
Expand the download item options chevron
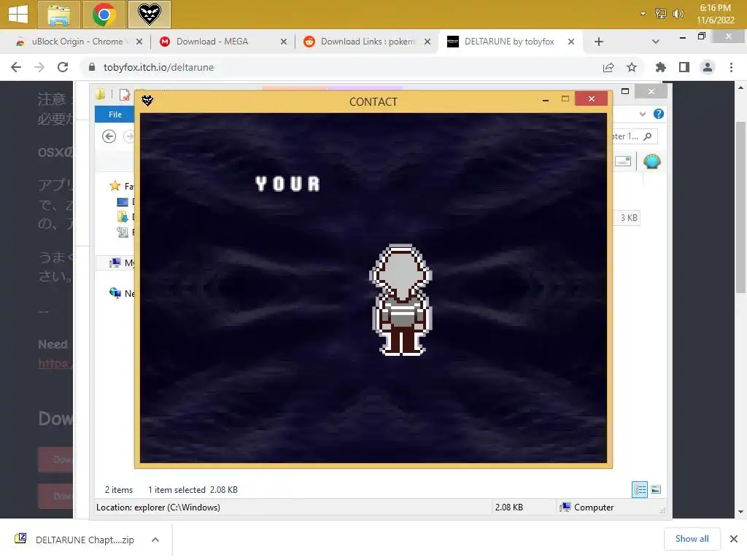point(155,540)
